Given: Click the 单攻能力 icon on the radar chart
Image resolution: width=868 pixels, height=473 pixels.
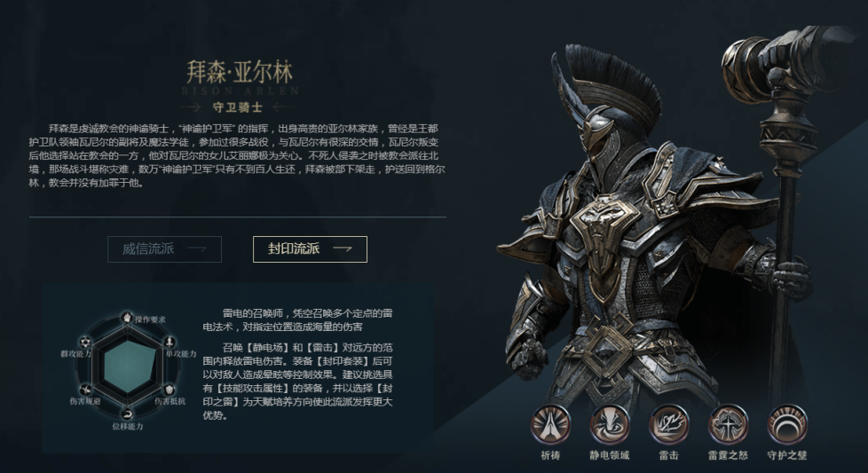Looking at the screenshot, I should tap(170, 342).
